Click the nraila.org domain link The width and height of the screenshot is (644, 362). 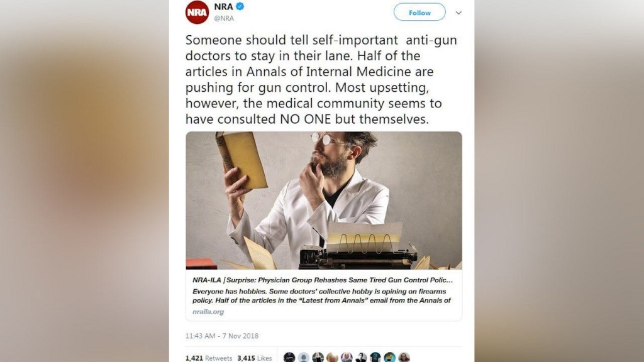(208, 312)
